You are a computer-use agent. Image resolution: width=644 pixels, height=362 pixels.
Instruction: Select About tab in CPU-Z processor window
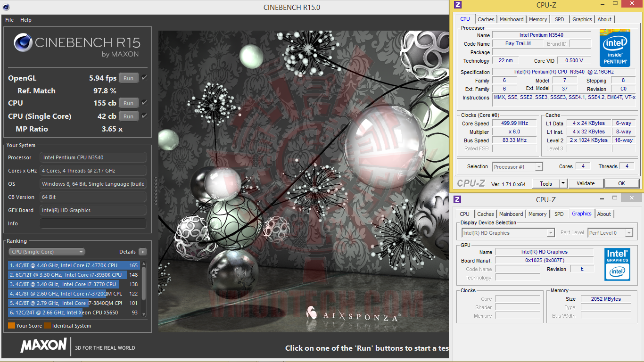pos(604,19)
